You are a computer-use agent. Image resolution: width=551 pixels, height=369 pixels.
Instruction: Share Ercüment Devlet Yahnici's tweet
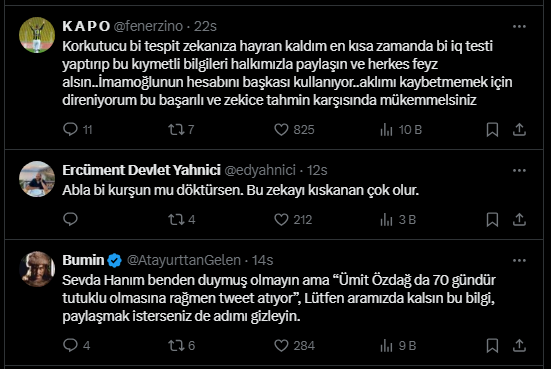(519, 220)
